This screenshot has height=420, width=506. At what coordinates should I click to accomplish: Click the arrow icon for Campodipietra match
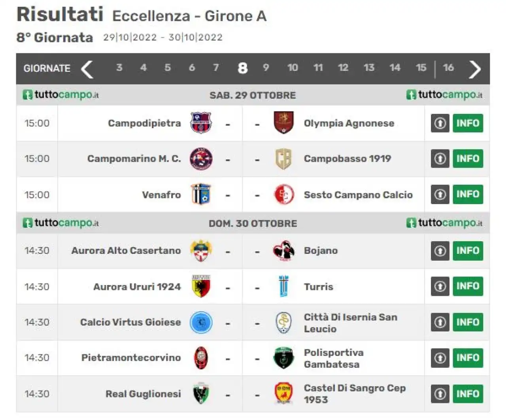click(440, 123)
